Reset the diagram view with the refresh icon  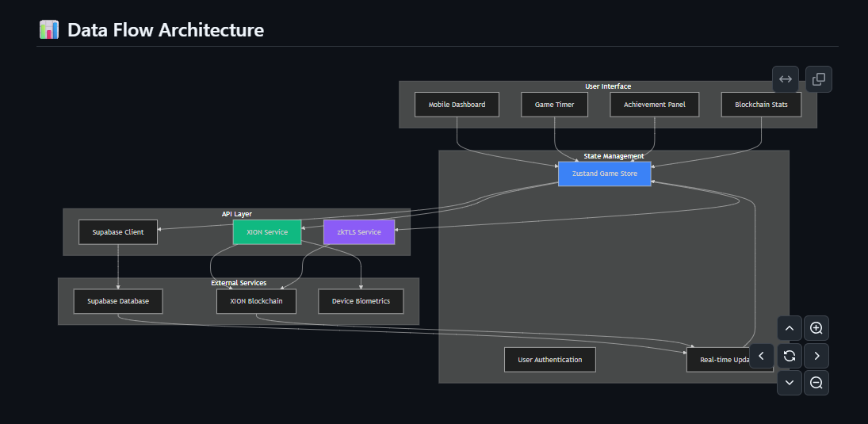pos(790,356)
